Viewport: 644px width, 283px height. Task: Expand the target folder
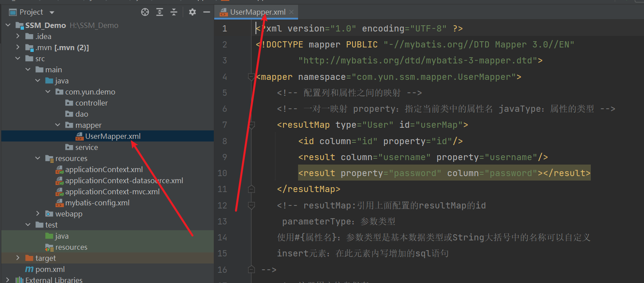pyautogui.click(x=18, y=258)
